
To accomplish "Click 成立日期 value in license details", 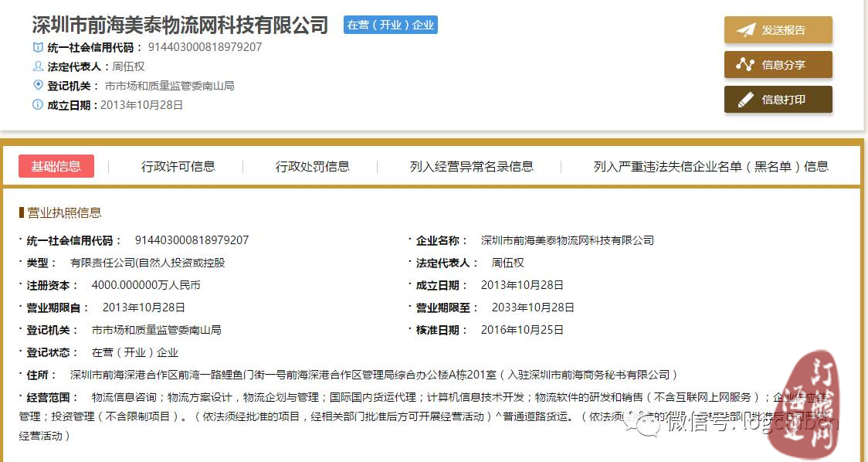I will point(522,285).
